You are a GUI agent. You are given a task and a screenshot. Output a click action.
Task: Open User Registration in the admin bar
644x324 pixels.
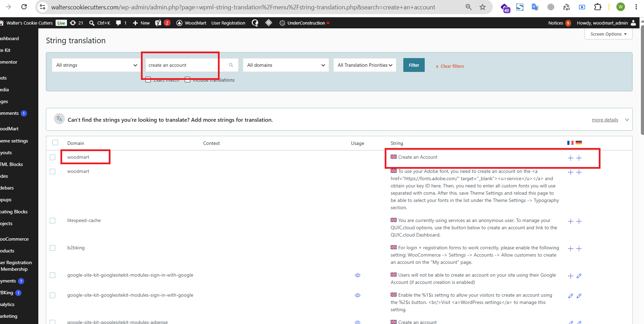pos(228,23)
